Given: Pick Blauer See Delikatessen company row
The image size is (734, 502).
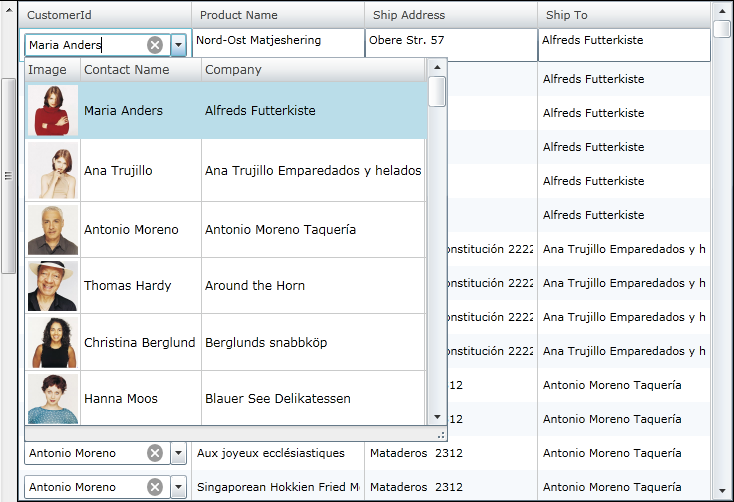Looking at the screenshot, I should tap(277, 399).
